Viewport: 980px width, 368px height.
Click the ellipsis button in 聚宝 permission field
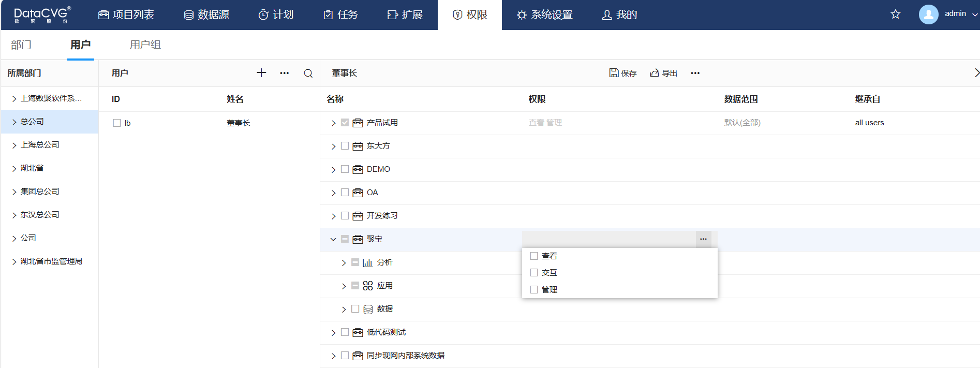[703, 239]
